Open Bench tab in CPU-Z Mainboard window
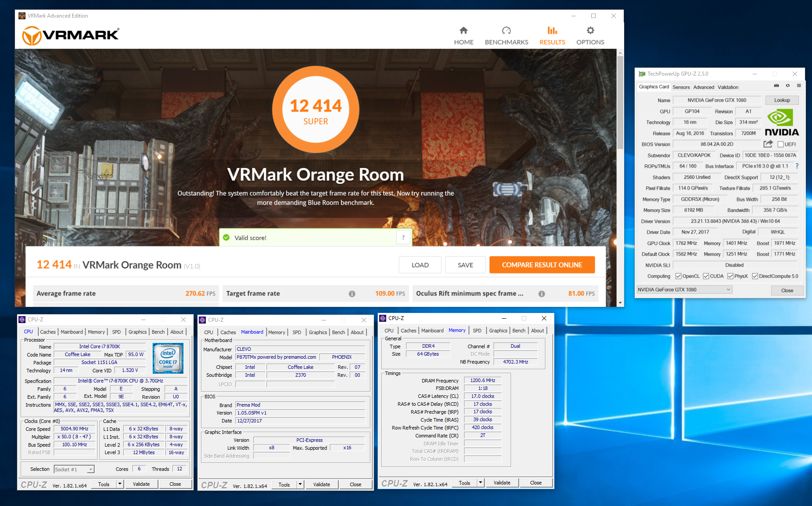The image size is (812, 506). 339,332
